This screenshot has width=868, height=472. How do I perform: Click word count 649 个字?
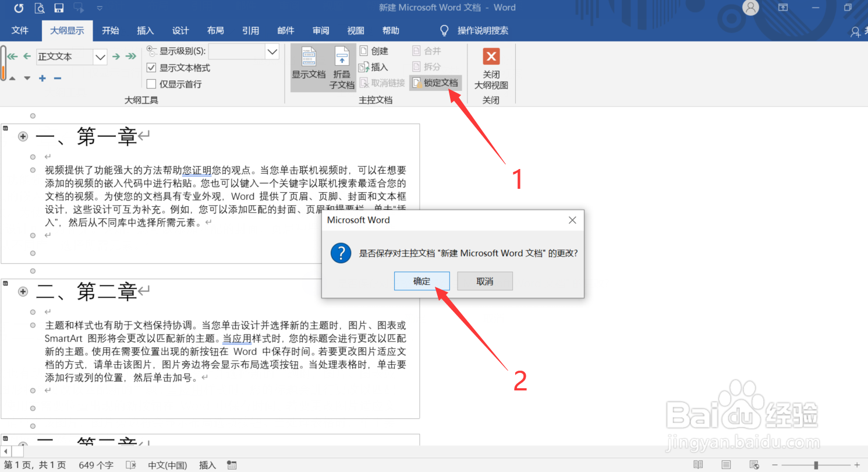pyautogui.click(x=96, y=465)
